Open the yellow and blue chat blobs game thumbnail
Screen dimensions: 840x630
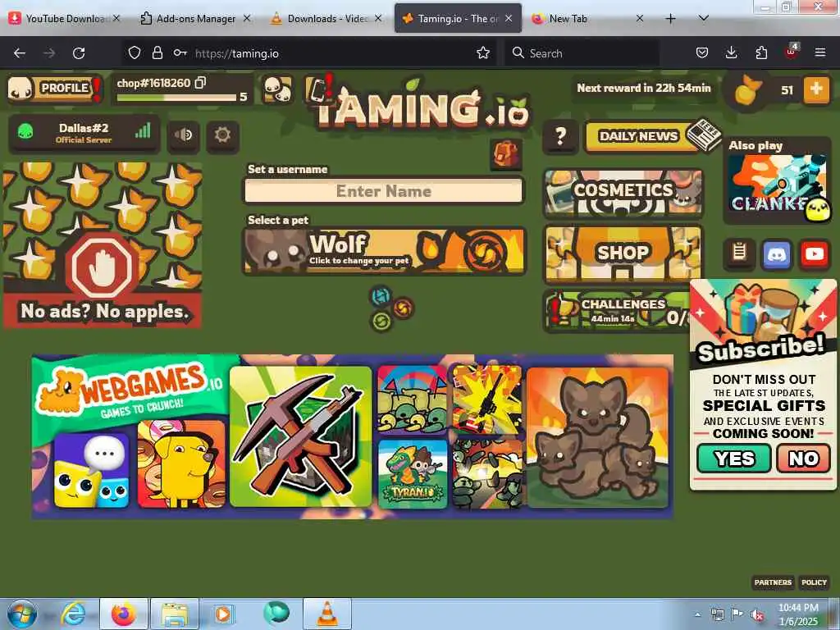92,470
